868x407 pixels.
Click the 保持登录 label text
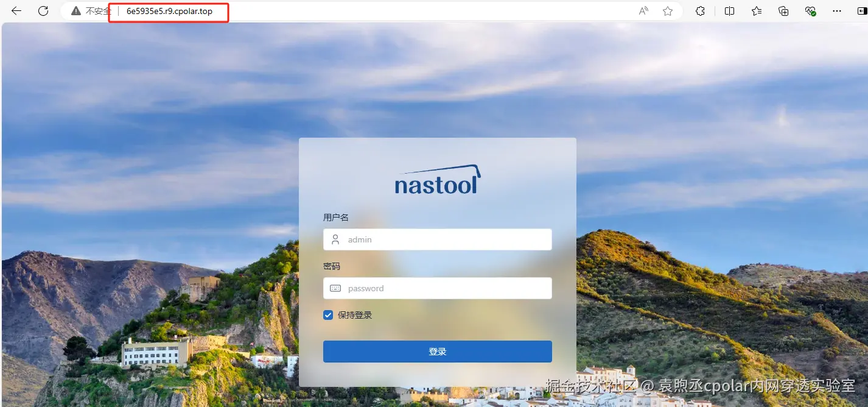355,315
